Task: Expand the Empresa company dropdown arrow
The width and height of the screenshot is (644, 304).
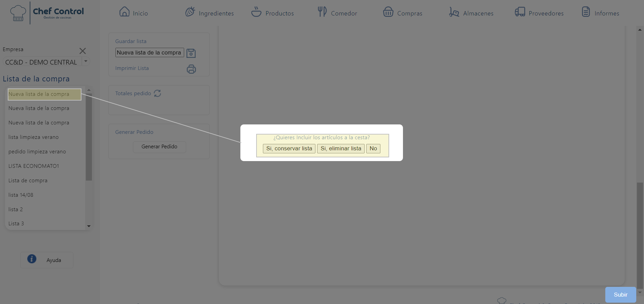Action: (86, 62)
